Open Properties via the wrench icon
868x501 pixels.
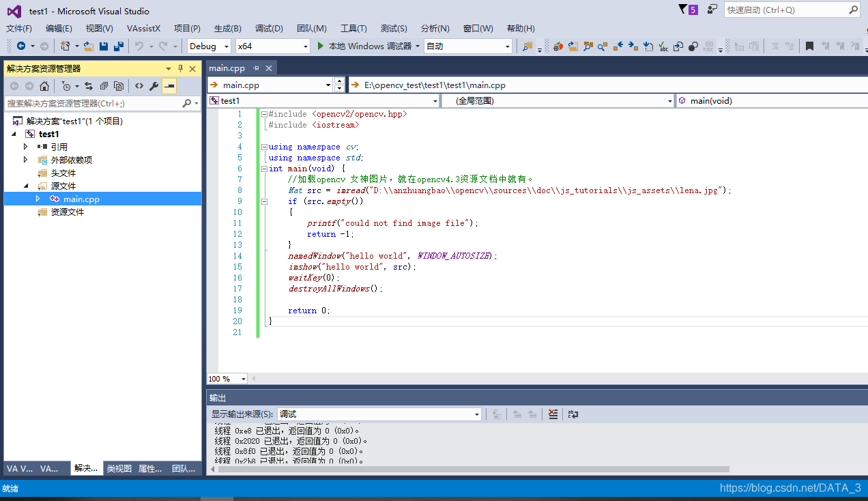click(154, 86)
